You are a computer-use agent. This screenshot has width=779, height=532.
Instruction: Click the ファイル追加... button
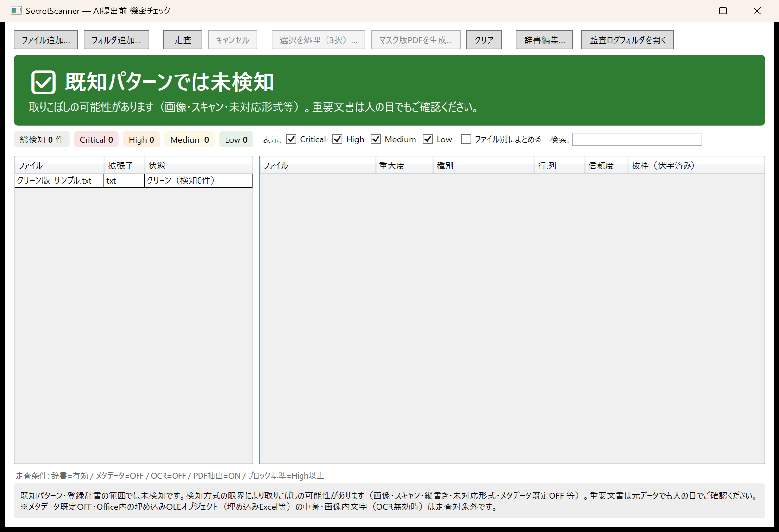46,40
